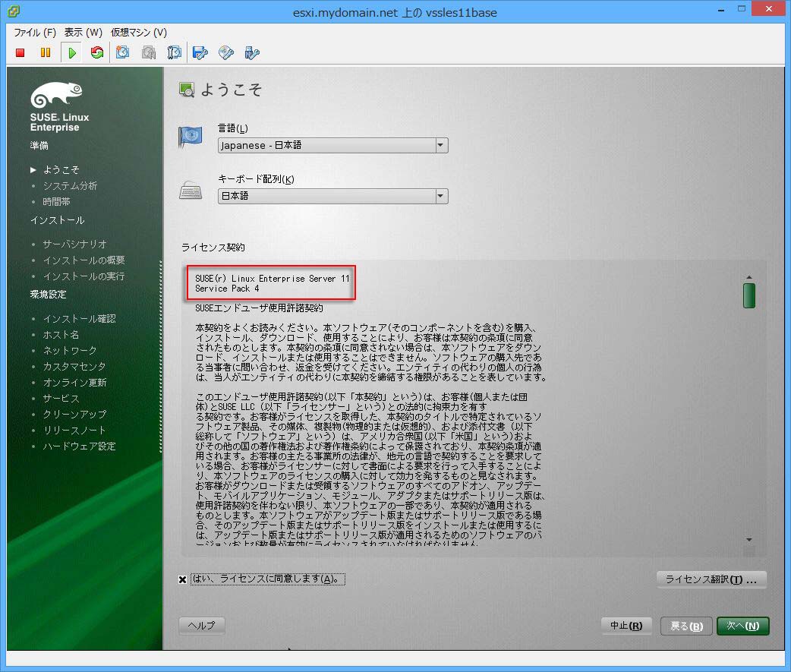The width and height of the screenshot is (791, 672).
Task: Click the オンライン更新 sidebar step
Action: (x=74, y=383)
